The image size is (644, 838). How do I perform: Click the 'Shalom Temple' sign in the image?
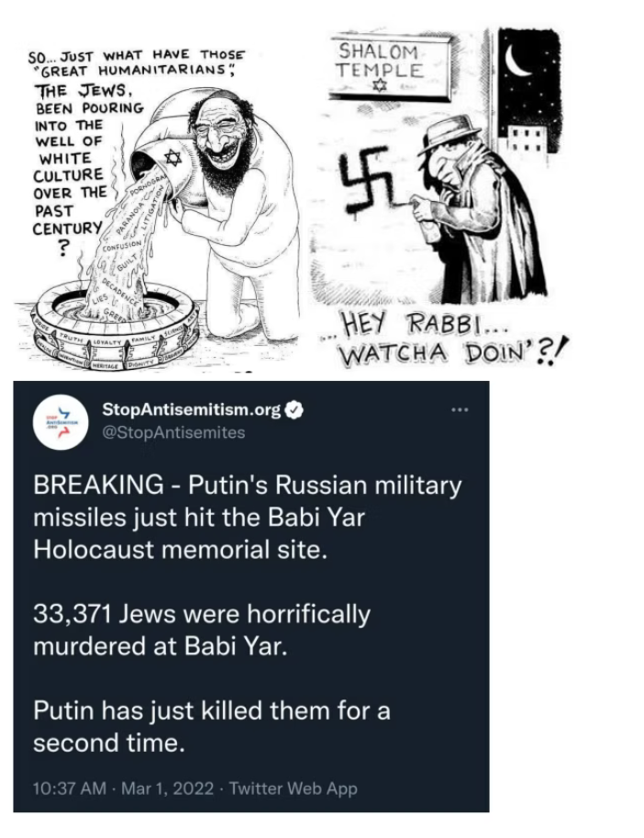tap(388, 66)
